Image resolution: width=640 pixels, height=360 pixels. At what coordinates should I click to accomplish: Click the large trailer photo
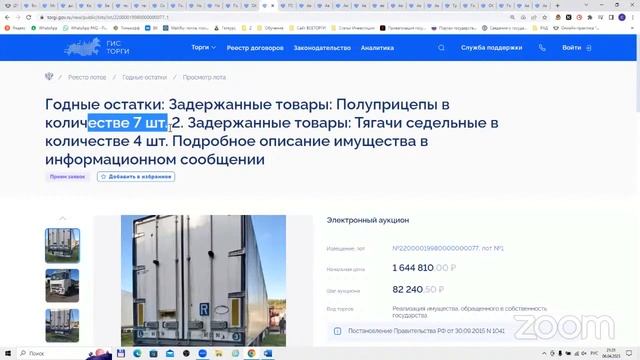203,281
